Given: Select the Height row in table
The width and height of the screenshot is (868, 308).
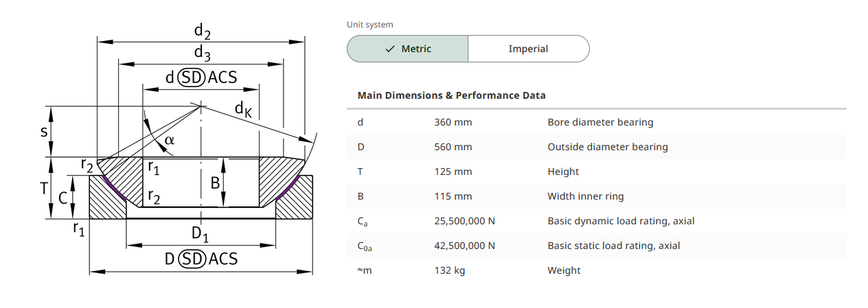Looking at the screenshot, I should pyautogui.click(x=597, y=171).
